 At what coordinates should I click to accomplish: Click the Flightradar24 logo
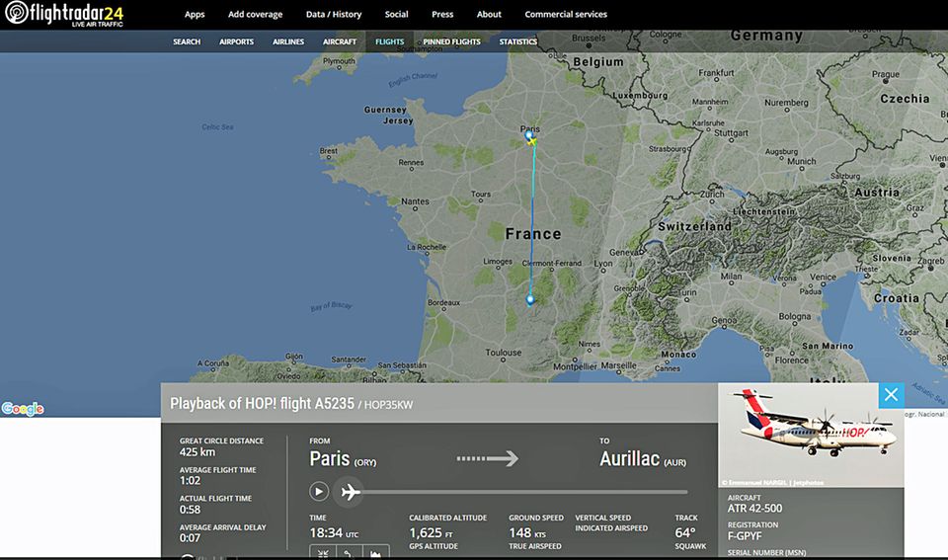click(65, 14)
